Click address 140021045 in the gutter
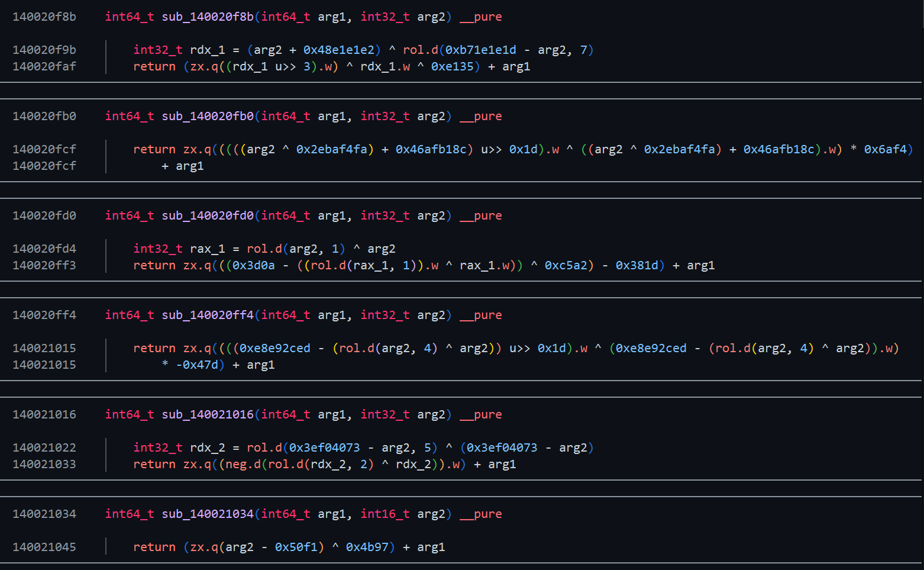Viewport: 924px width, 570px height. pyautogui.click(x=44, y=547)
